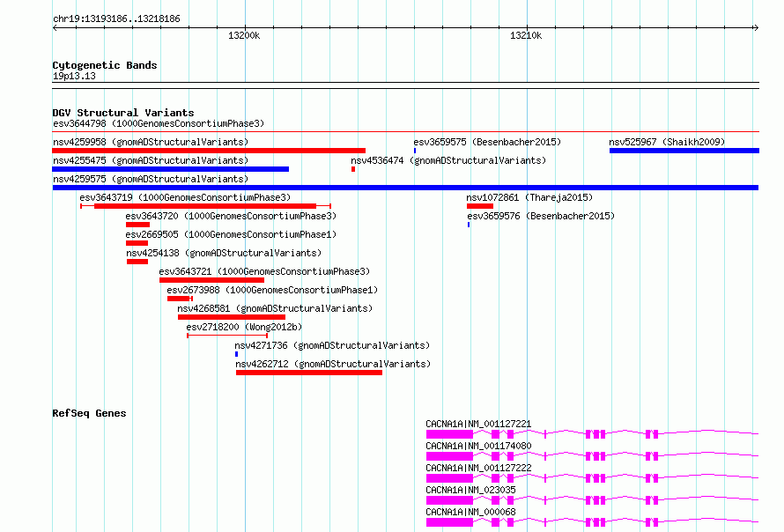Click the chr19:13193186..13218186 coordinate text

pos(116,19)
